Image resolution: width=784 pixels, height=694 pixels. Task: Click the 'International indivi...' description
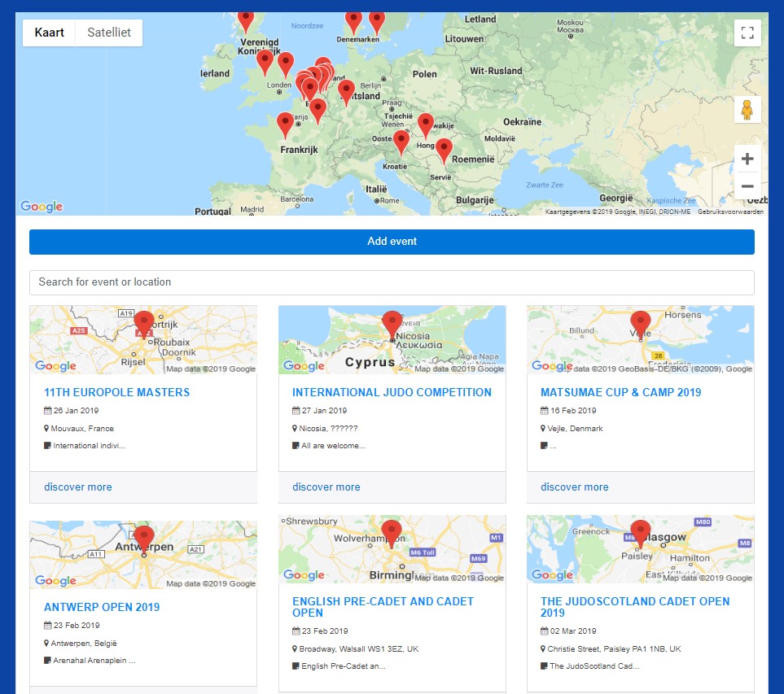90,446
